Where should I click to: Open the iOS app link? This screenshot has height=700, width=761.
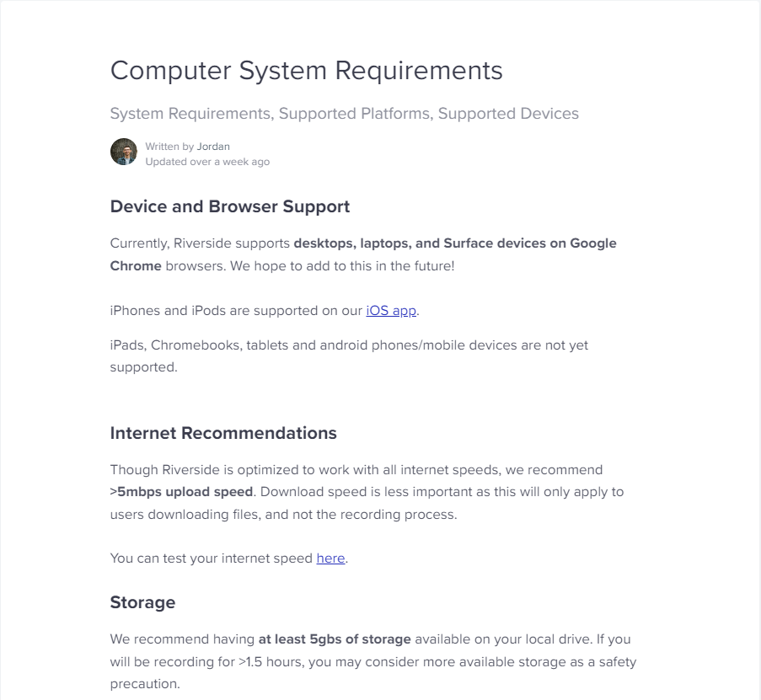[391, 311]
